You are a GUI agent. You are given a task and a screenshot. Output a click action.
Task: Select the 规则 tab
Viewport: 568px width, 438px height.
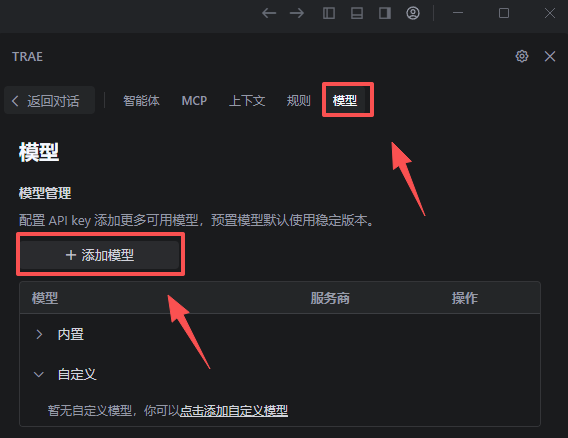(x=298, y=100)
